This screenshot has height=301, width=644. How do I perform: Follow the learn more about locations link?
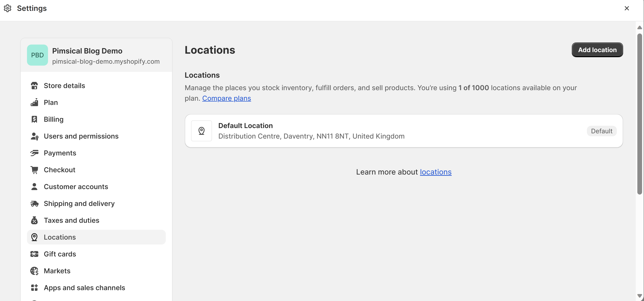pos(435,172)
